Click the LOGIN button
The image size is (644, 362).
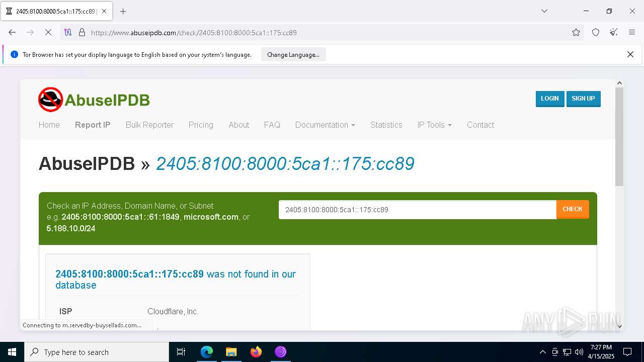[x=550, y=99]
